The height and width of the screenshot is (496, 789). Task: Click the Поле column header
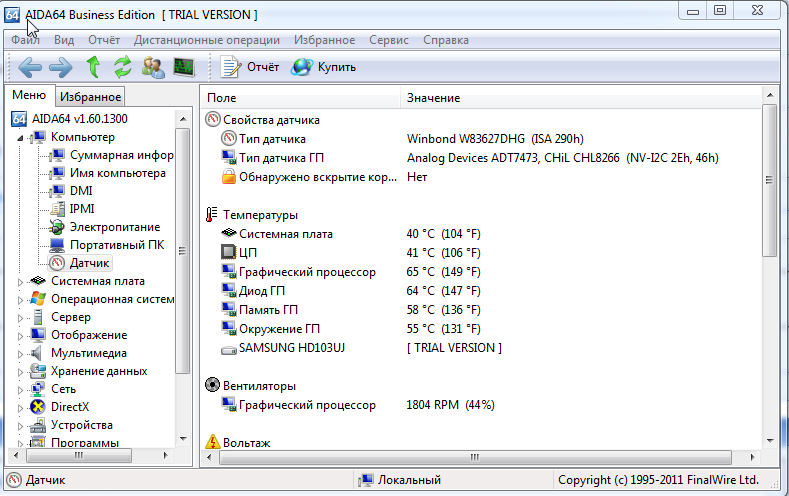301,98
